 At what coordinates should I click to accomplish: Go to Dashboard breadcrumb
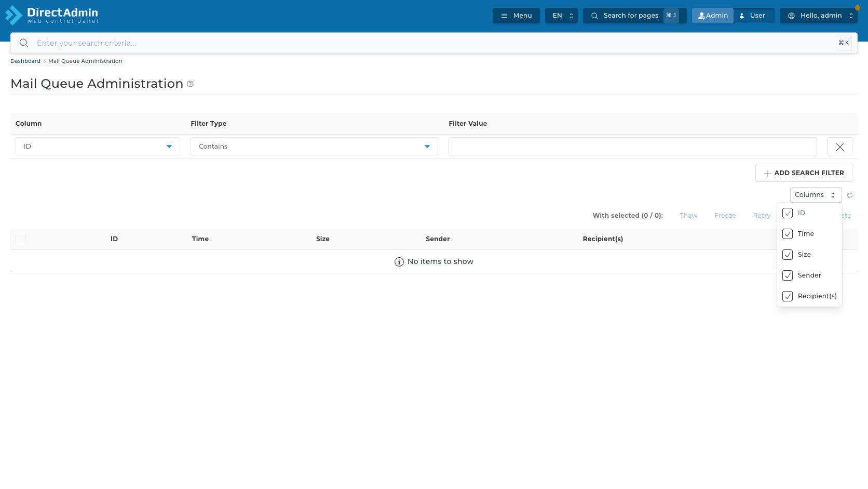tap(25, 61)
